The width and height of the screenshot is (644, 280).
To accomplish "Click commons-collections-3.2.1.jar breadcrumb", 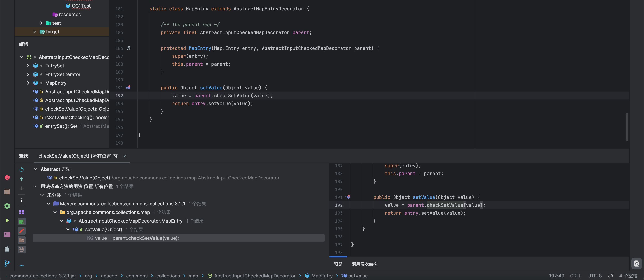I will pos(43,276).
